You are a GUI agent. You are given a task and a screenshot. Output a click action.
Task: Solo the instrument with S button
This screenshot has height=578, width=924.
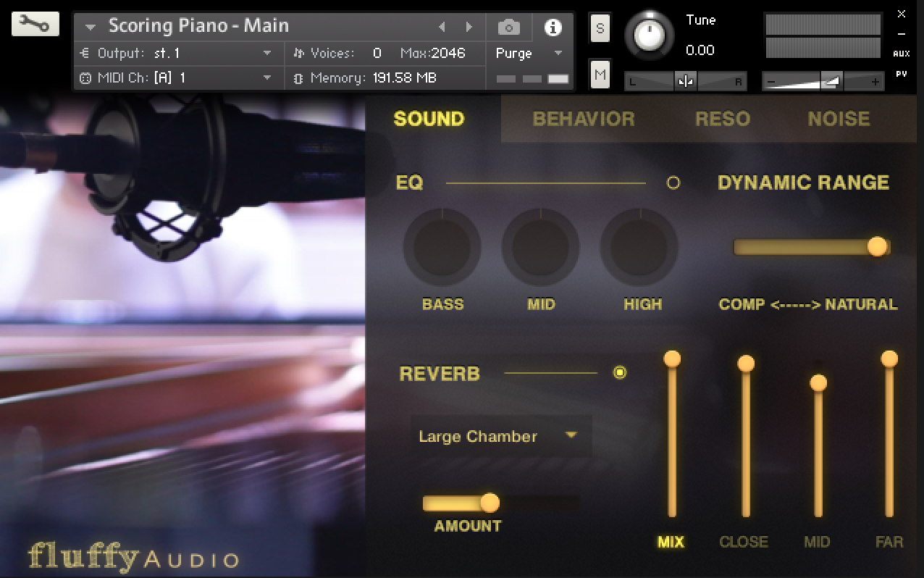click(x=600, y=29)
